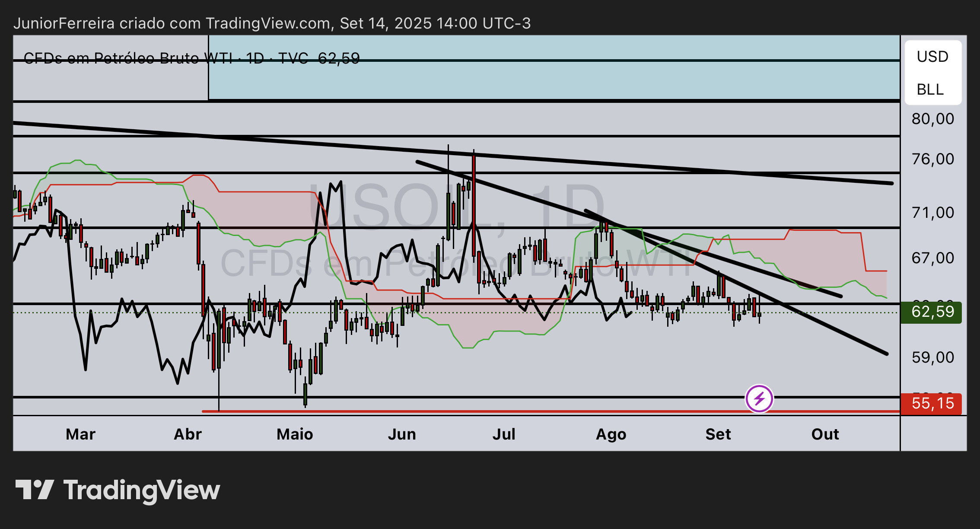
Task: Click the 76,00 price axis value
Action: 933,159
